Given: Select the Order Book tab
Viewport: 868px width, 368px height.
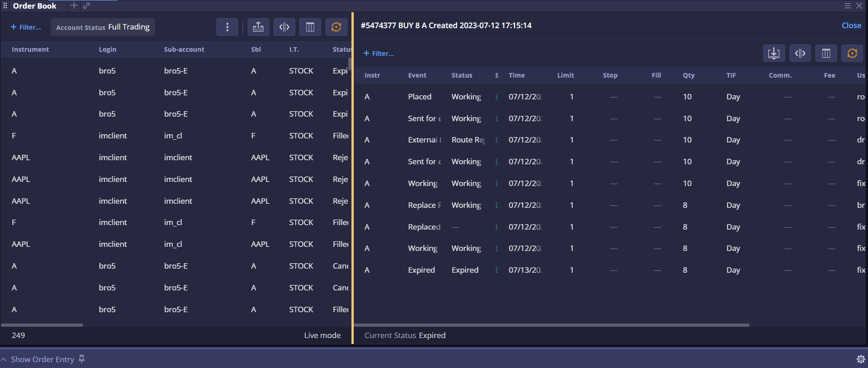Looking at the screenshot, I should coord(34,6).
